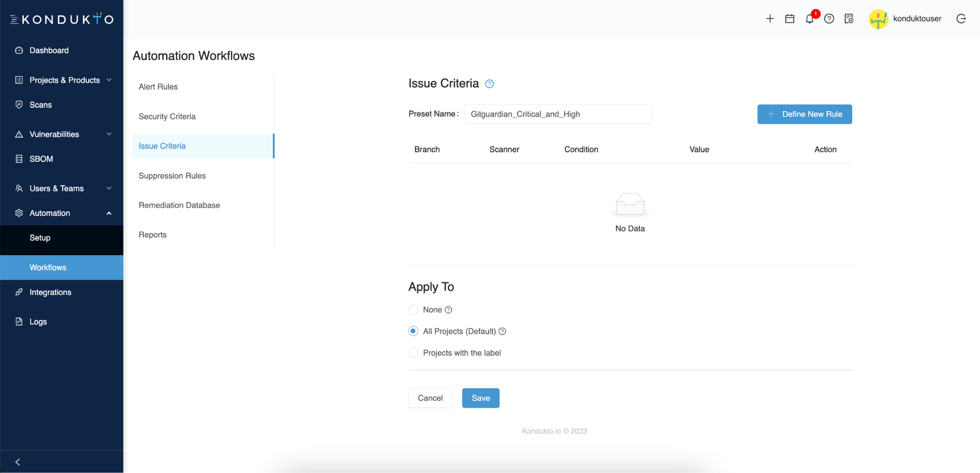Select Projects with the label option

pyautogui.click(x=413, y=352)
